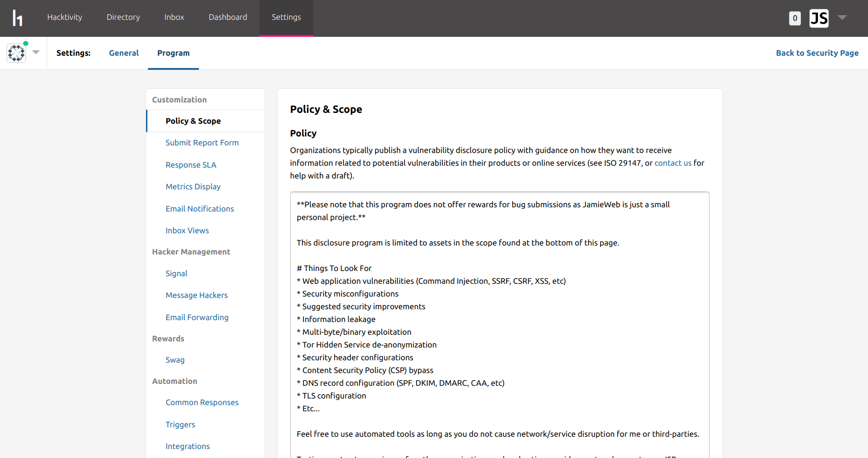Screen dimensions: 868x458
Task: Click the program logo icon
Action: click(17, 53)
